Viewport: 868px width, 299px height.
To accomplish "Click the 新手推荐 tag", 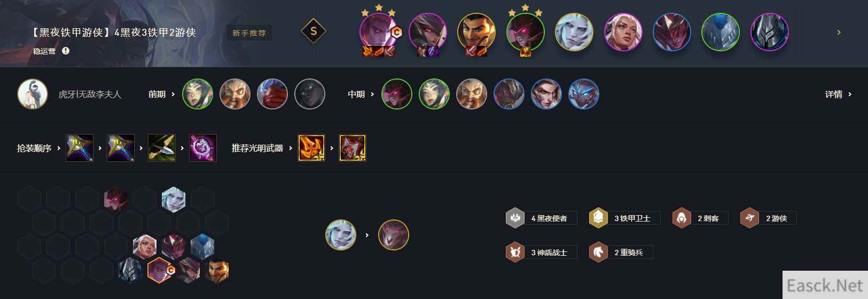I will 249,33.
